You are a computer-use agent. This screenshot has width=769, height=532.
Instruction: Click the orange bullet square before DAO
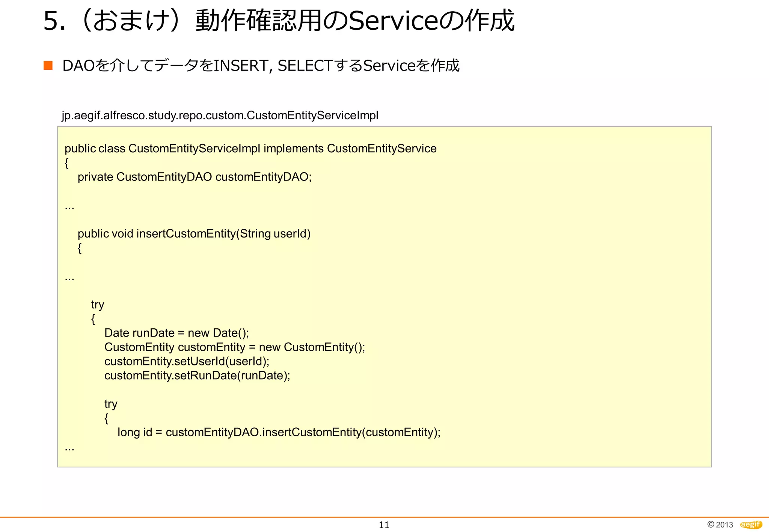(x=48, y=66)
